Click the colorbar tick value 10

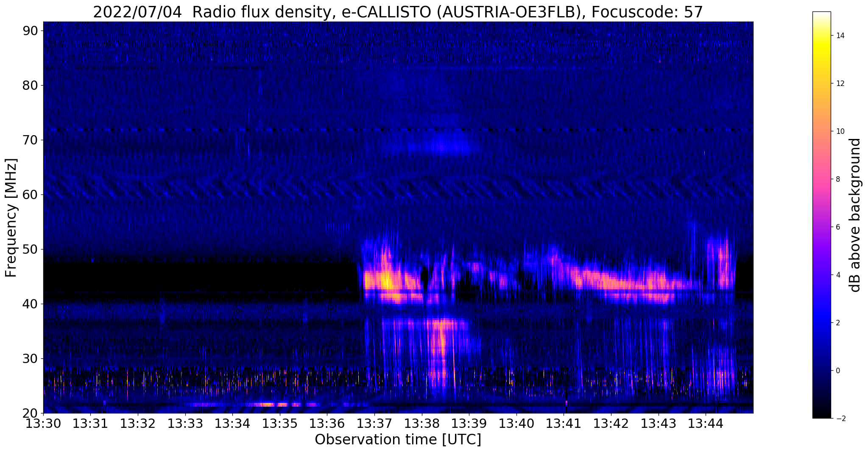[840, 131]
